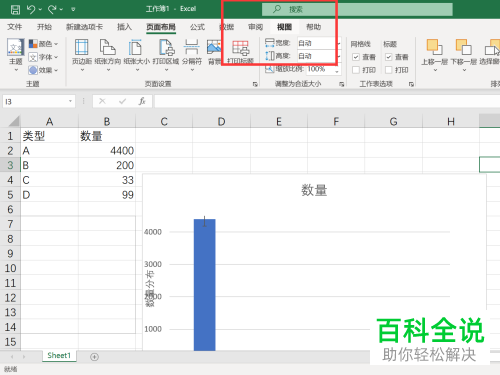This screenshot has height=375, width=500.
Task: Switch to the 帮助 tab
Action: click(x=314, y=27)
